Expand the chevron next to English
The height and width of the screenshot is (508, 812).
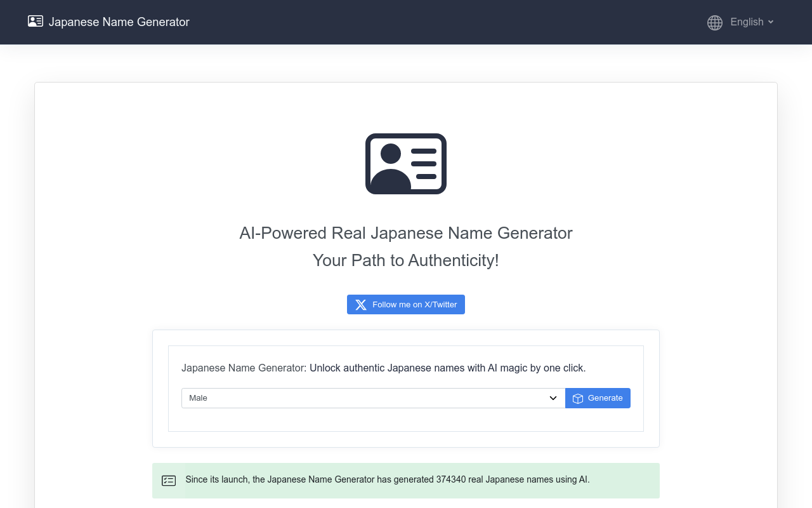(771, 22)
